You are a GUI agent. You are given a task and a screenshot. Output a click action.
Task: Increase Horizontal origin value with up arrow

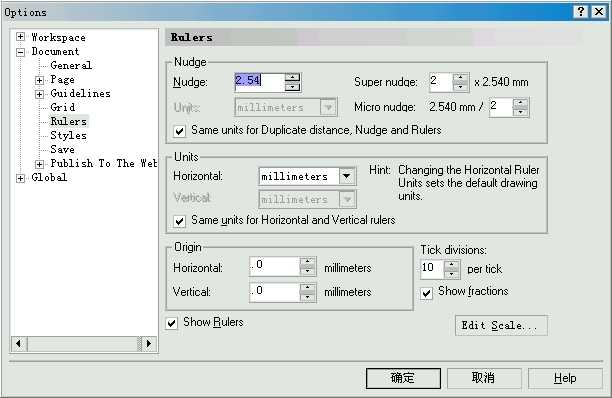[308, 261]
